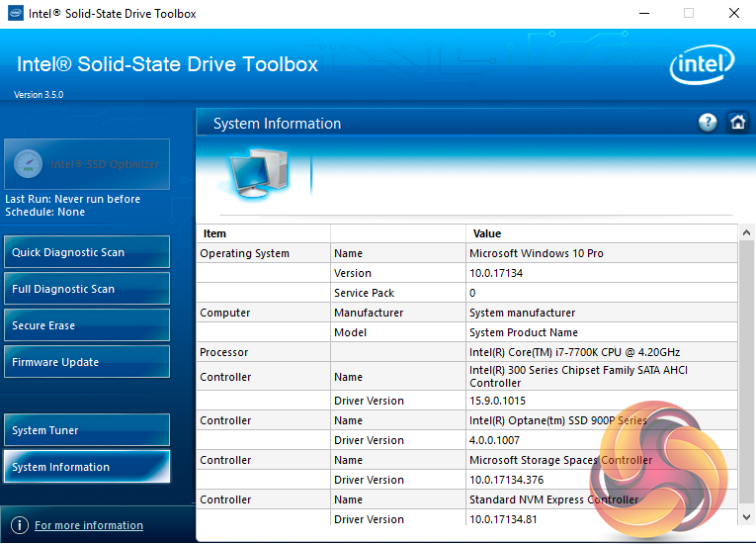Open the System Tuner section
This screenshot has height=544, width=756.
coord(87,430)
